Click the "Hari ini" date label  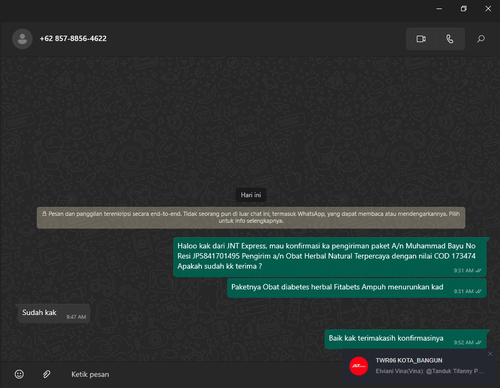point(251,195)
